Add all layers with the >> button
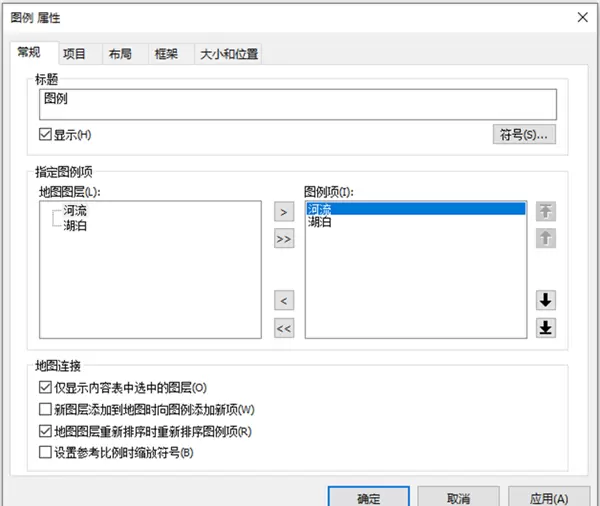600x506 pixels. (x=284, y=239)
